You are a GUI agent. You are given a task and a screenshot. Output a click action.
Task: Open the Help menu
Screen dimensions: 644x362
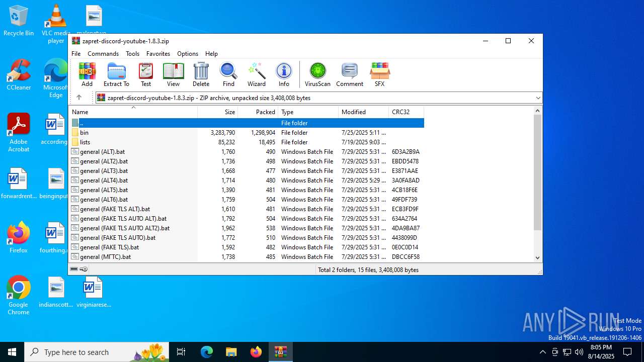pos(211,54)
